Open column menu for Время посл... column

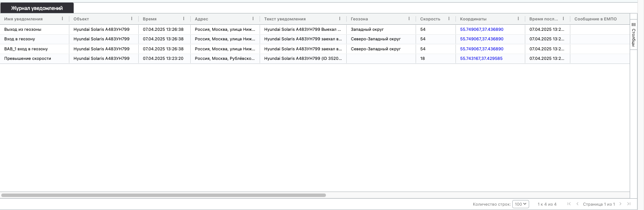tap(563, 19)
